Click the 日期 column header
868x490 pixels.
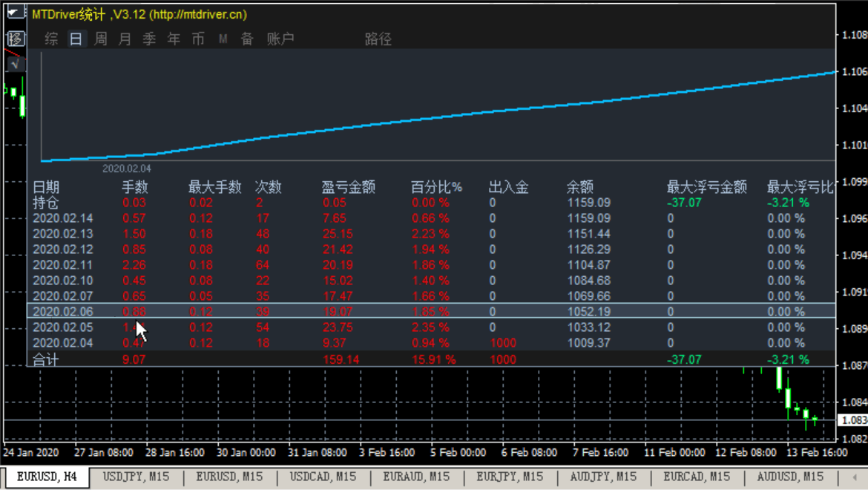[46, 187]
